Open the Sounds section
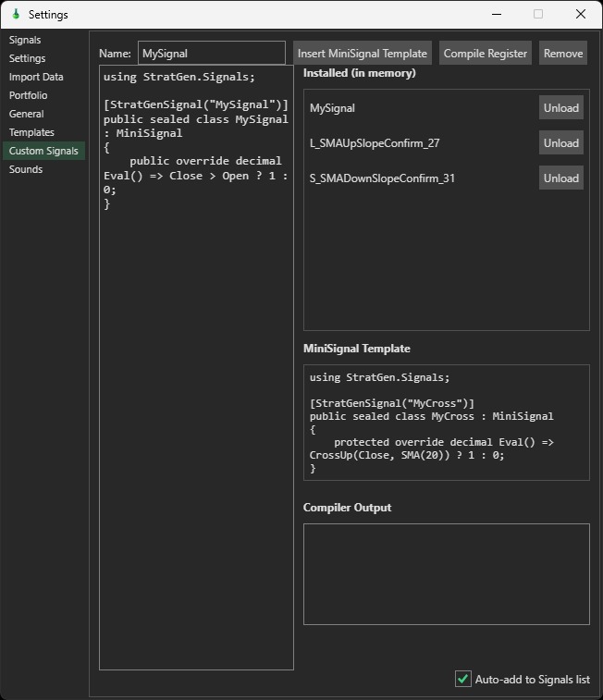This screenshot has height=700, width=603. pos(26,169)
